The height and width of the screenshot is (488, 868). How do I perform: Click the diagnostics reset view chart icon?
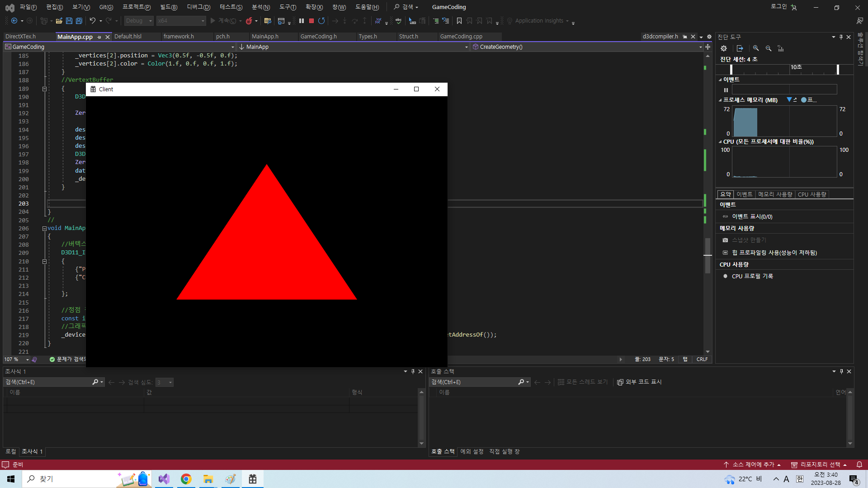[x=781, y=48]
